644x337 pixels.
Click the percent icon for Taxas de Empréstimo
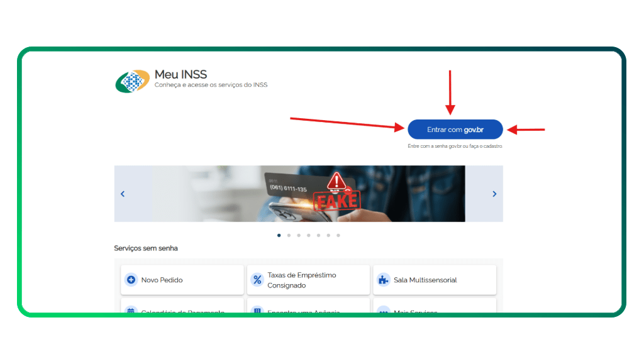coord(257,280)
